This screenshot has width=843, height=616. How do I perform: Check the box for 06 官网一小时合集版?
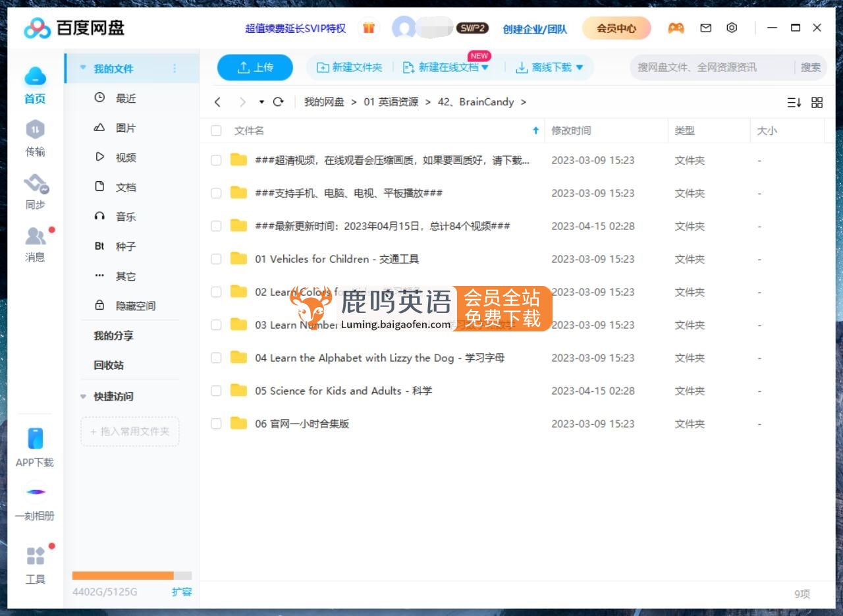click(216, 424)
